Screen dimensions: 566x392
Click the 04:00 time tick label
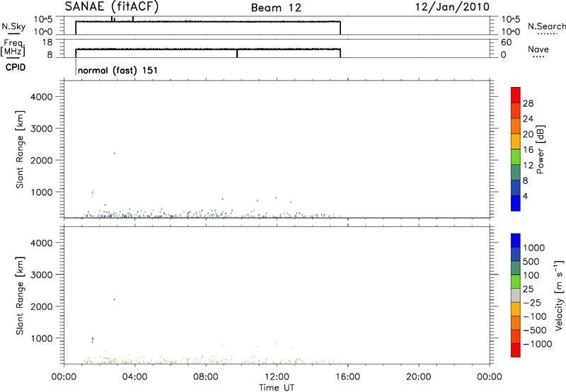pyautogui.click(x=134, y=377)
